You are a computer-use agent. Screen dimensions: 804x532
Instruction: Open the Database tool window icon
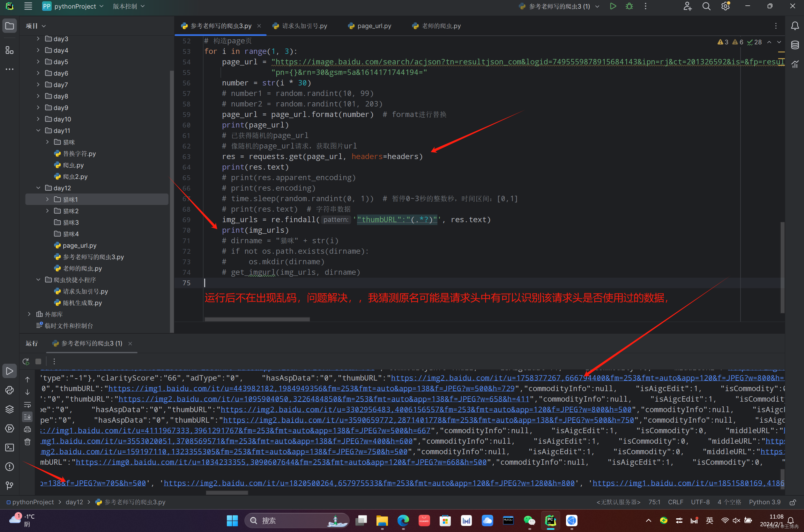coord(795,45)
